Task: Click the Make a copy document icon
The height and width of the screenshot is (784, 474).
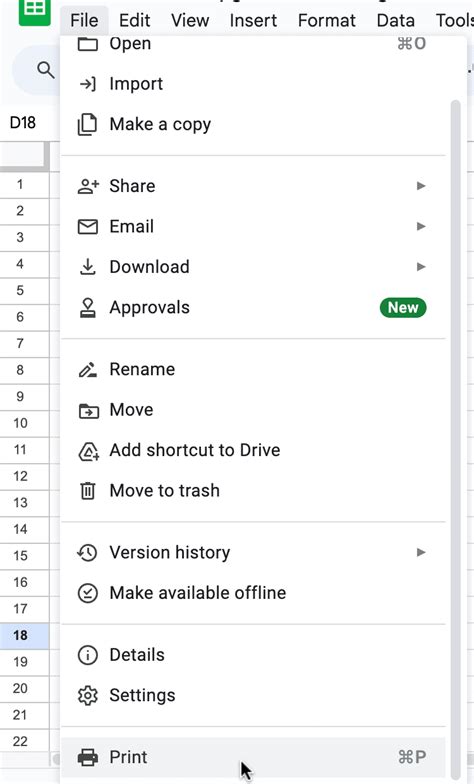Action: click(x=88, y=124)
